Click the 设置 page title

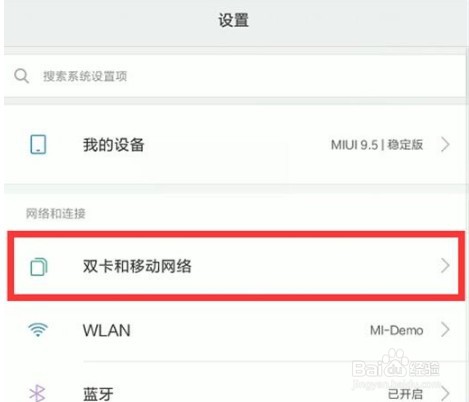click(x=234, y=20)
